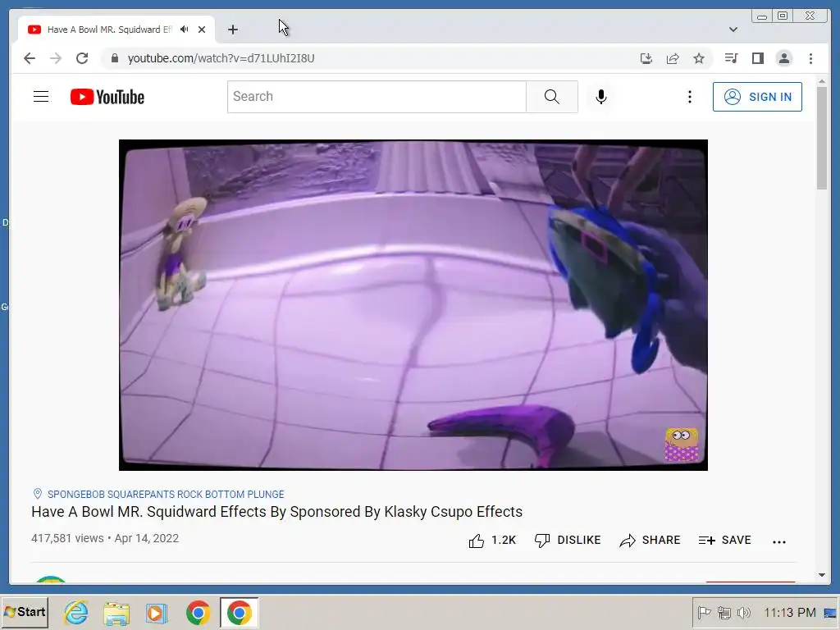Open file explorer folder on taskbar
The height and width of the screenshot is (630, 840).
point(116,613)
